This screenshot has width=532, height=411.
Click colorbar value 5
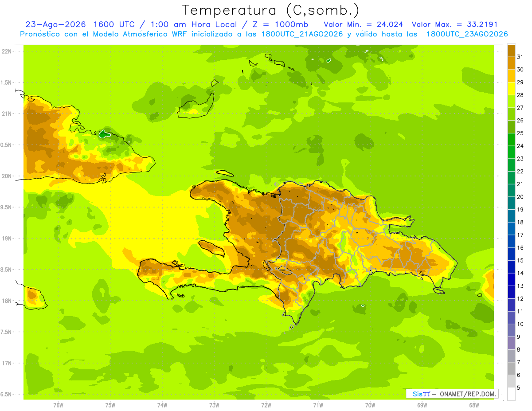518,388
